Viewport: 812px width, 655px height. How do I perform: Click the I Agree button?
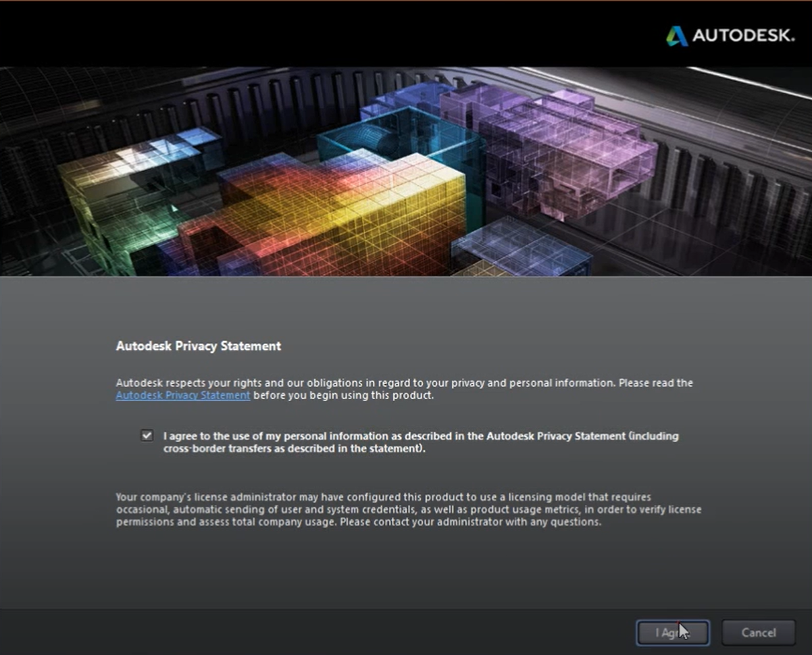coord(672,633)
